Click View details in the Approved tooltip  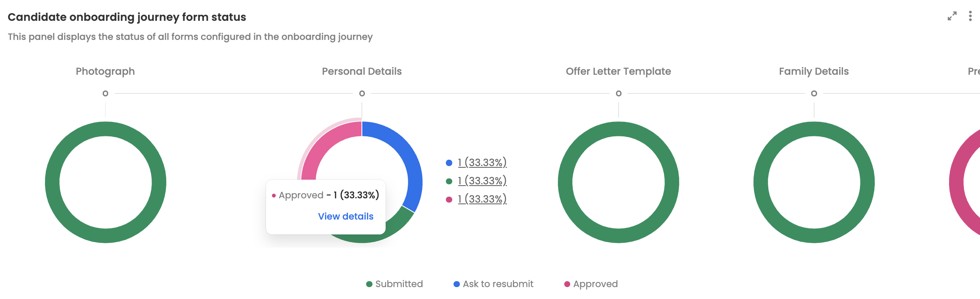[346, 216]
